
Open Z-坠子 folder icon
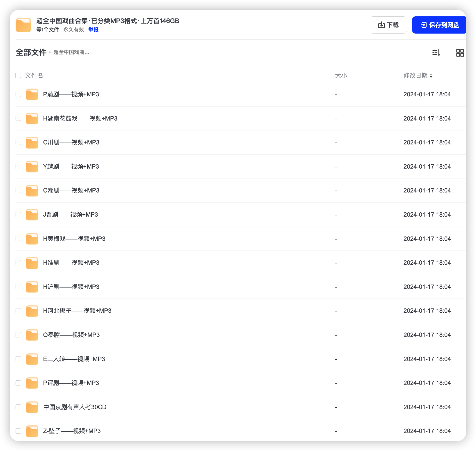tap(32, 431)
